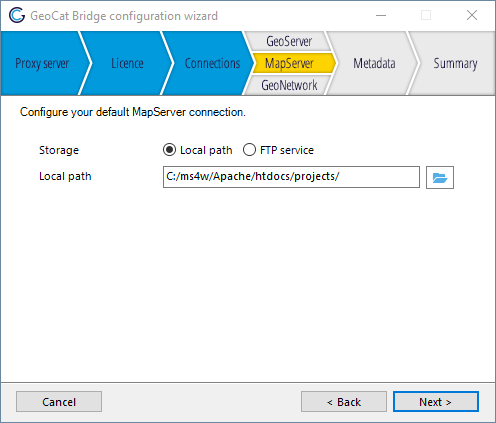Go to the Proxy server step
The width and height of the screenshot is (496, 423).
42,63
